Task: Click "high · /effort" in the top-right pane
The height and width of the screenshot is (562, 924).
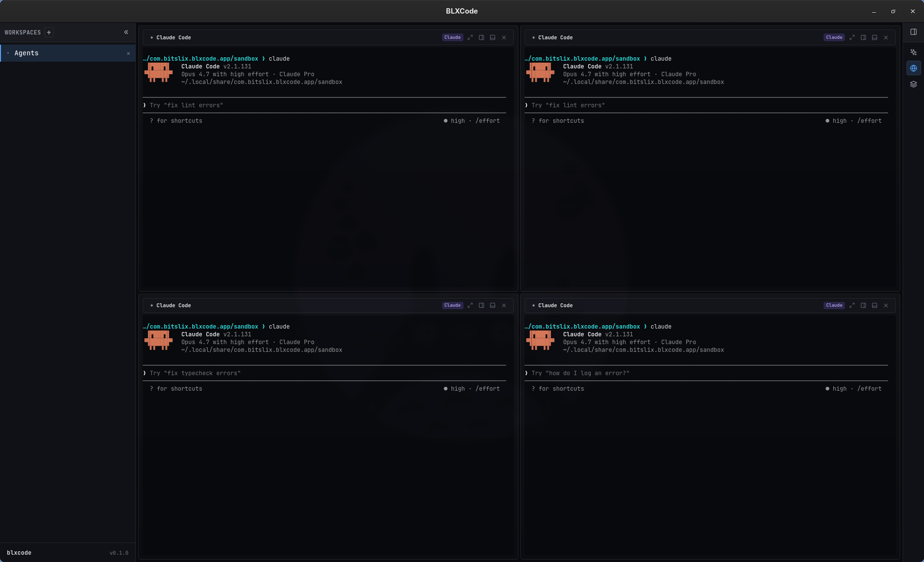Action: pos(854,121)
